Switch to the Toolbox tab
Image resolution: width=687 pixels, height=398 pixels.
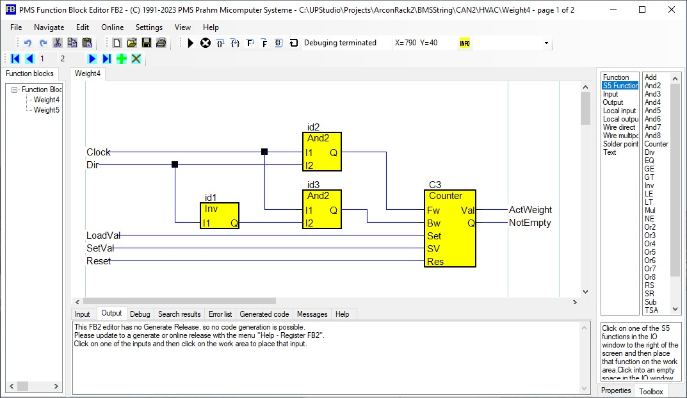point(651,391)
